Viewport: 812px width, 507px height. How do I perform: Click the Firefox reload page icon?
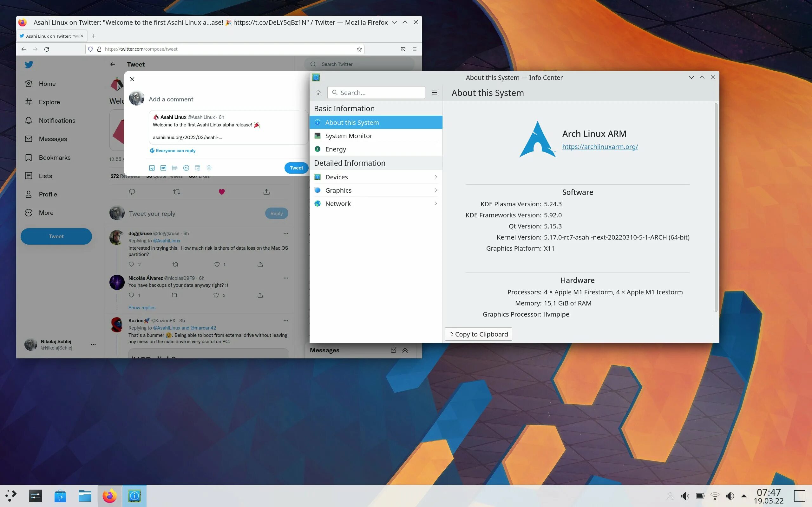[x=47, y=49]
